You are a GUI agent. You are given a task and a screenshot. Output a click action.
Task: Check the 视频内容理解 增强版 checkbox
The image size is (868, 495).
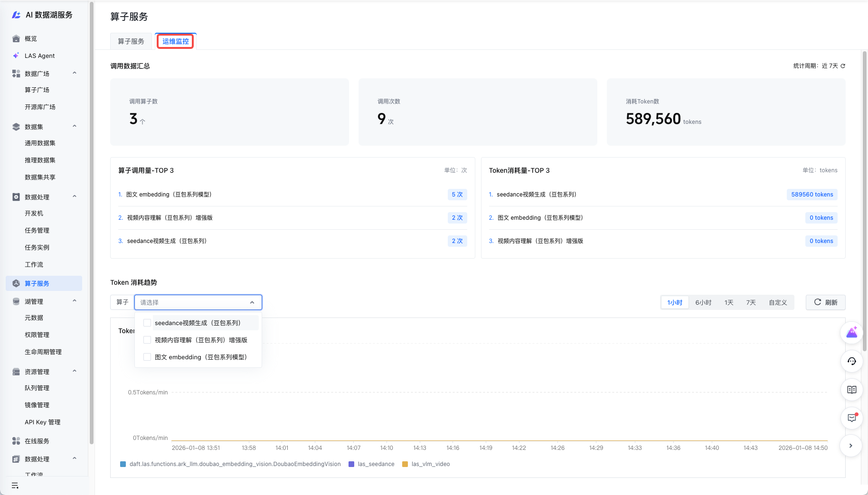[x=147, y=340]
